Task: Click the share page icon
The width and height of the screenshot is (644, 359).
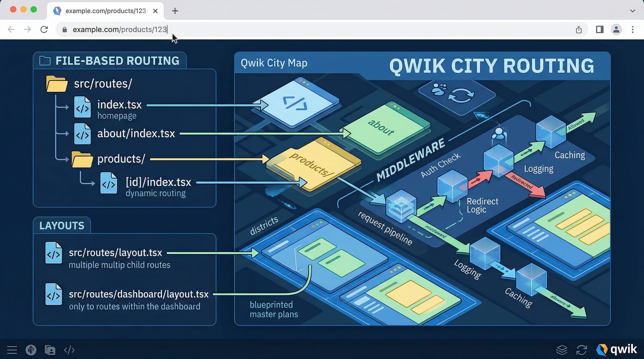Action: point(579,30)
